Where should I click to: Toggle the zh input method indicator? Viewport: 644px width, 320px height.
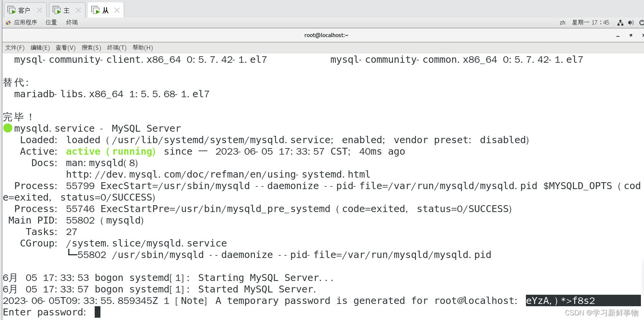point(562,23)
